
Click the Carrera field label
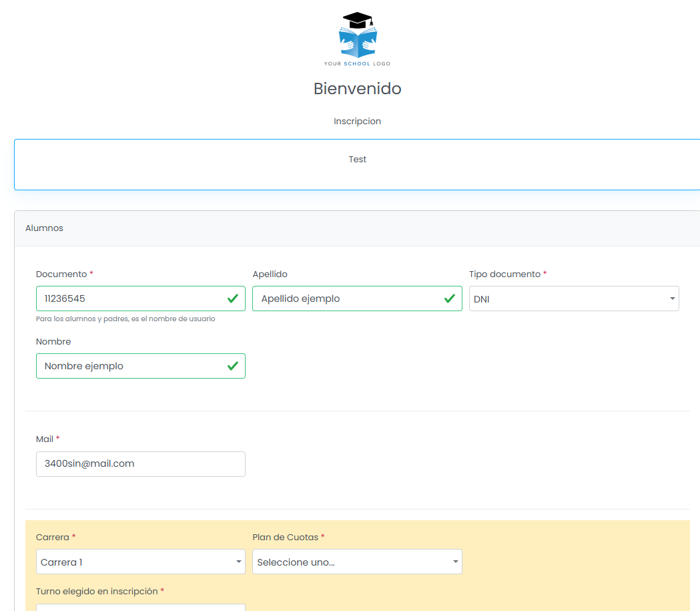pyautogui.click(x=53, y=538)
